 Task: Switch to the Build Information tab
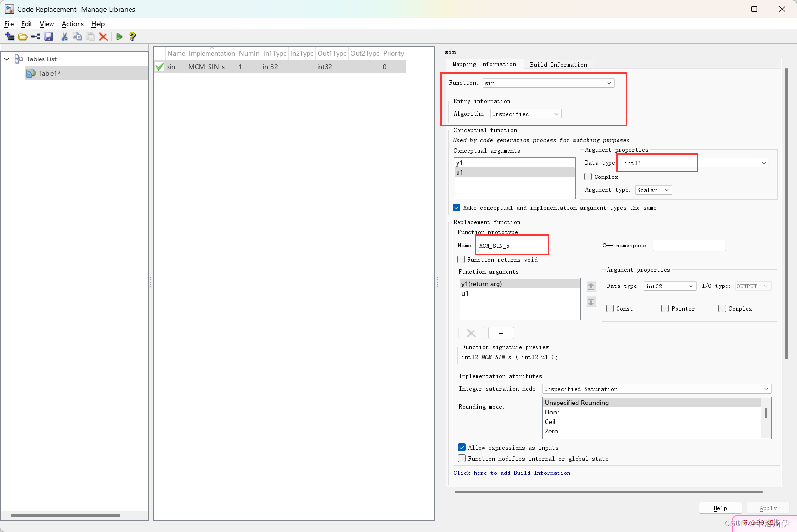tap(558, 65)
